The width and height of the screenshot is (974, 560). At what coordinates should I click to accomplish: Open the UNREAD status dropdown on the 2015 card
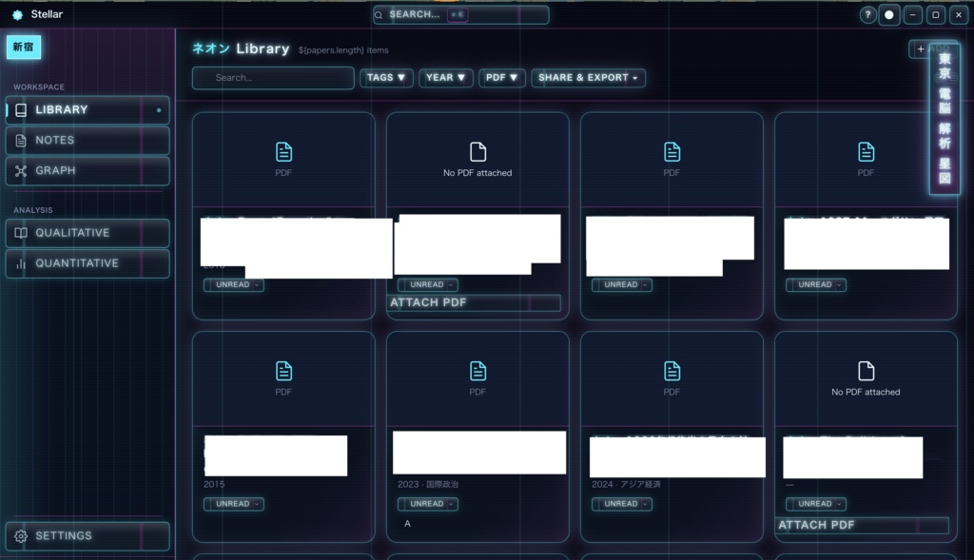234,504
